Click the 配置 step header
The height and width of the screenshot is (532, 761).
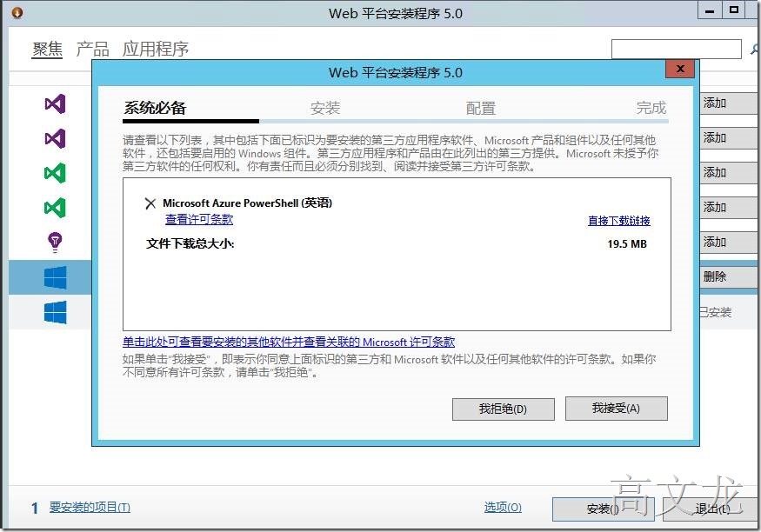click(x=480, y=108)
